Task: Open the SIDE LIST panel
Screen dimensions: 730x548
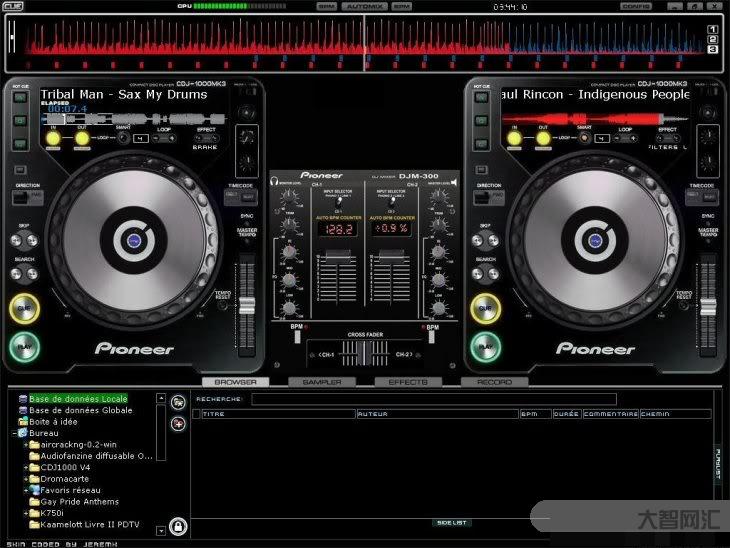Action: point(452,523)
